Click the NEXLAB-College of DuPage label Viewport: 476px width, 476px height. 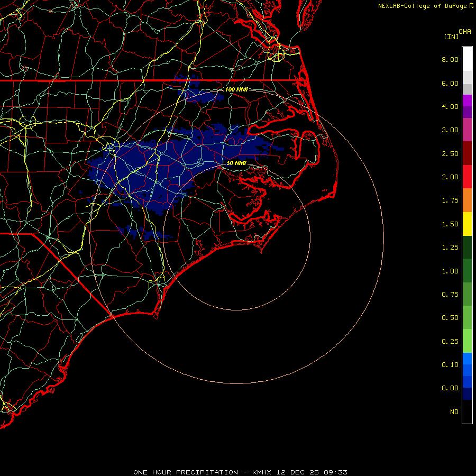pos(422,6)
